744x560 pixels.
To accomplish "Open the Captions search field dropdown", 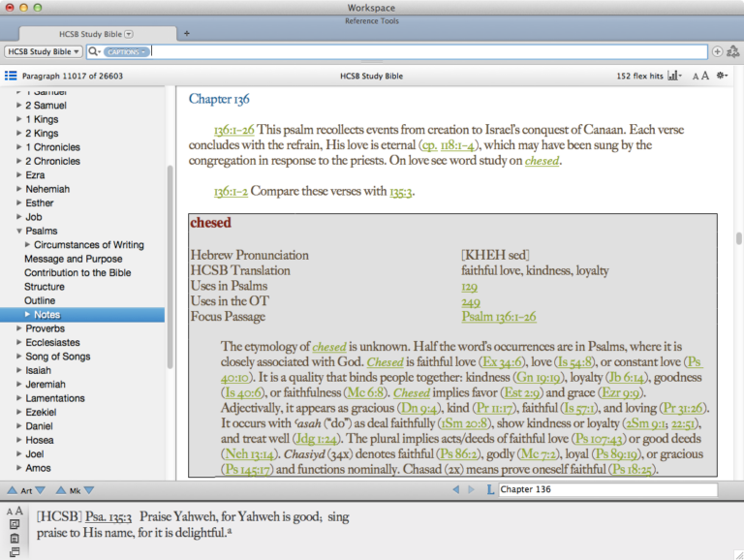I will (x=126, y=51).
